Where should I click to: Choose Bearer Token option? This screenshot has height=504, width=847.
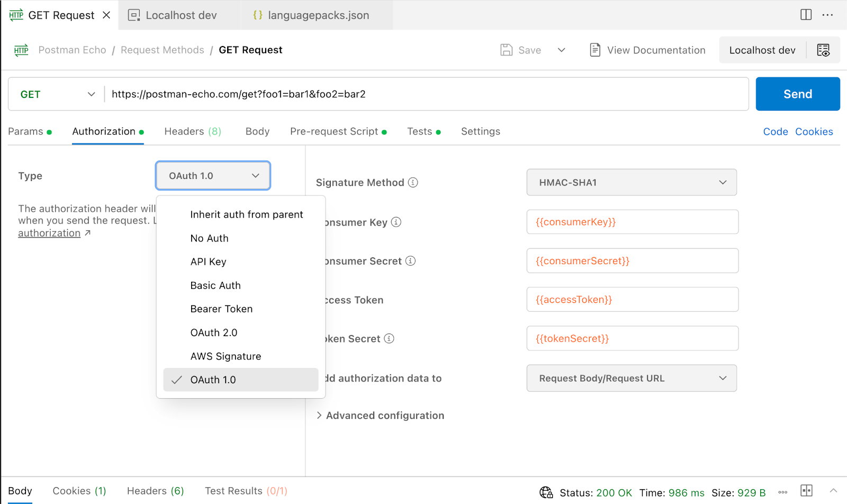click(241, 309)
